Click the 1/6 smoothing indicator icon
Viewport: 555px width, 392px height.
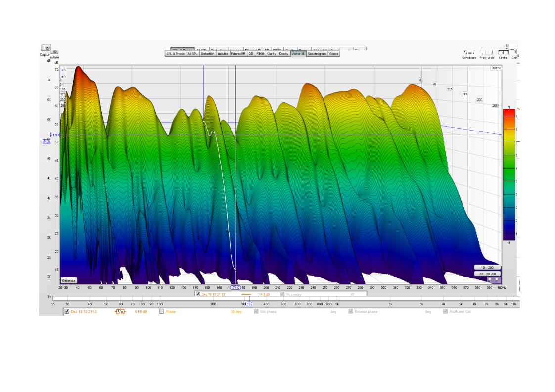pyautogui.click(x=120, y=312)
